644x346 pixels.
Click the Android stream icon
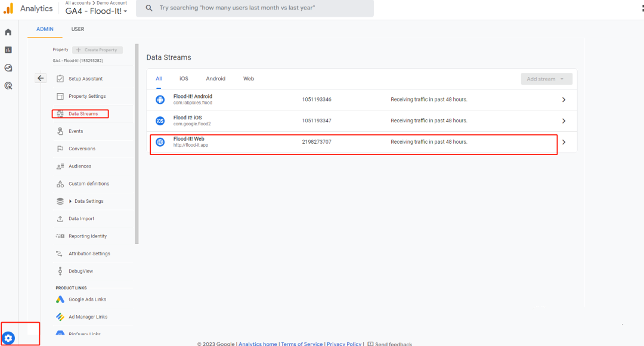pos(160,100)
